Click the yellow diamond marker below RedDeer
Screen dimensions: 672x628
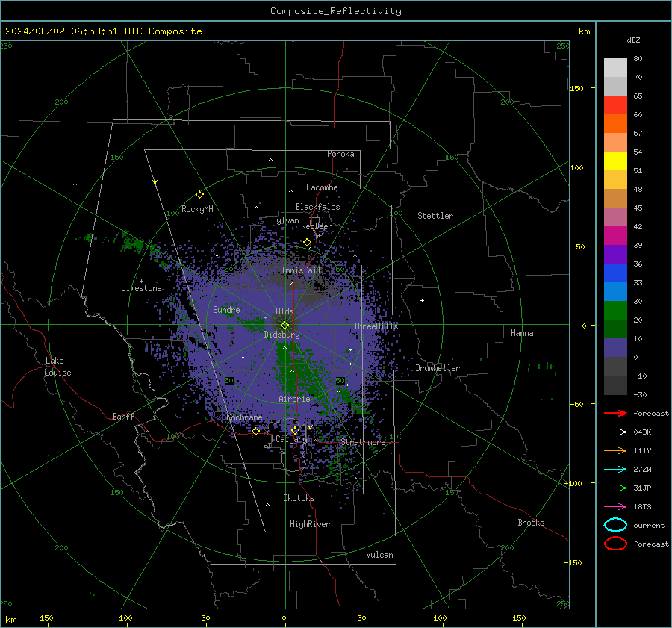[308, 243]
